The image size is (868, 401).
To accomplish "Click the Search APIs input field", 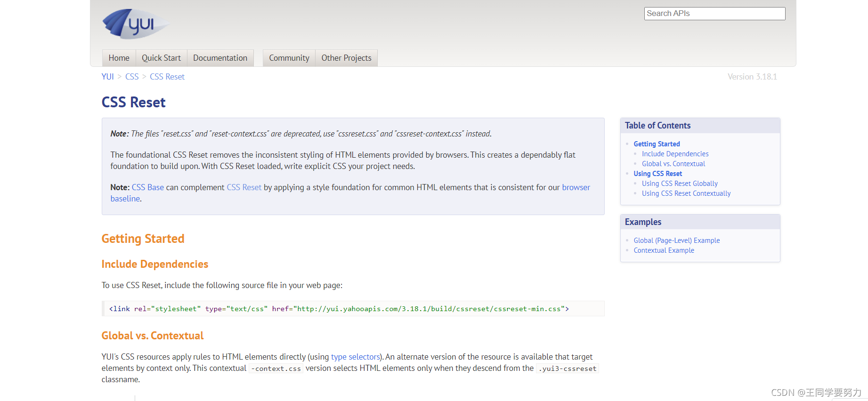I will [714, 14].
